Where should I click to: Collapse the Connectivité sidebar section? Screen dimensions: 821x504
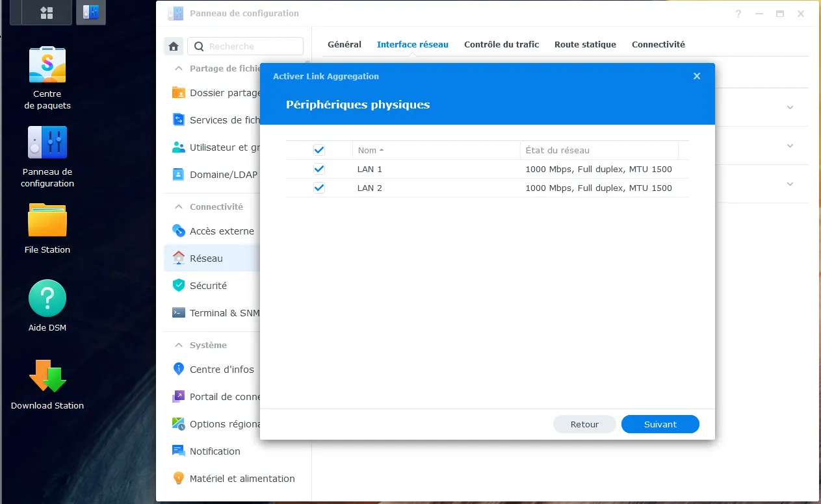coord(178,207)
